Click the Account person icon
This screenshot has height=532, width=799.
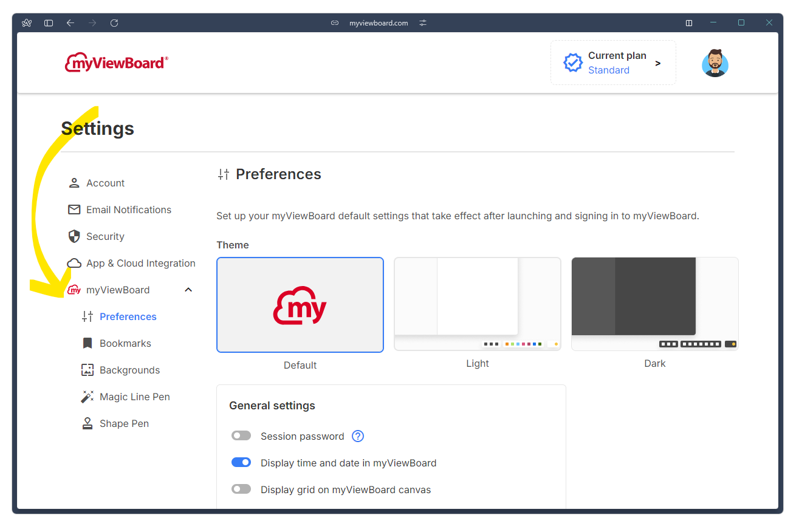coord(74,183)
